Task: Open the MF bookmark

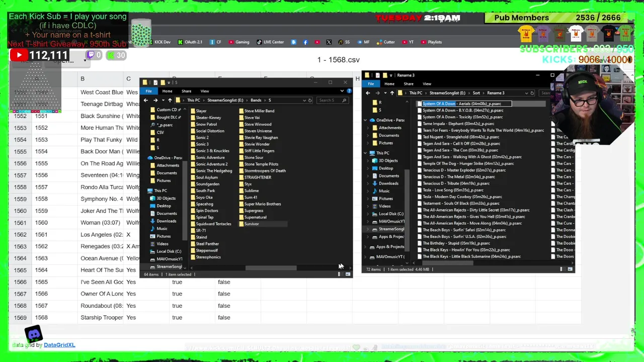Action: pyautogui.click(x=363, y=42)
